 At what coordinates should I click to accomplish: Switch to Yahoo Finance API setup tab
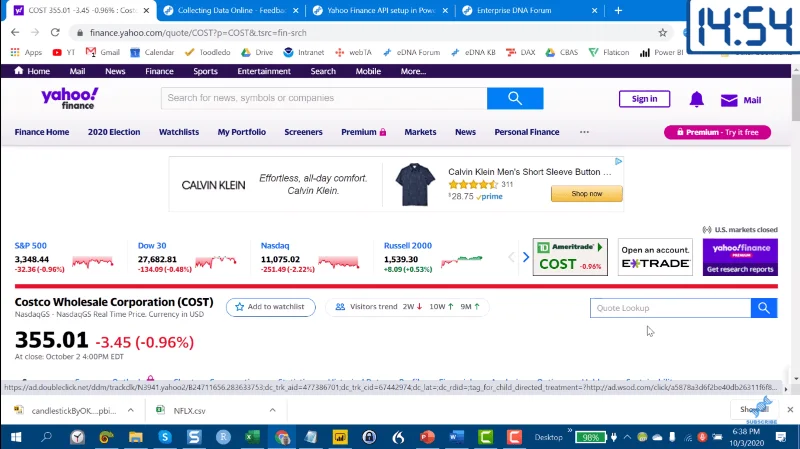pyautogui.click(x=381, y=10)
